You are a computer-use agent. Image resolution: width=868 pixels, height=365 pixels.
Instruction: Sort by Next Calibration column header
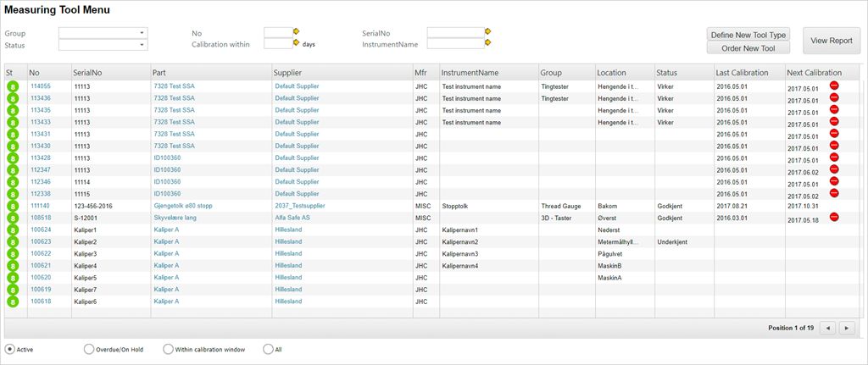tap(814, 73)
